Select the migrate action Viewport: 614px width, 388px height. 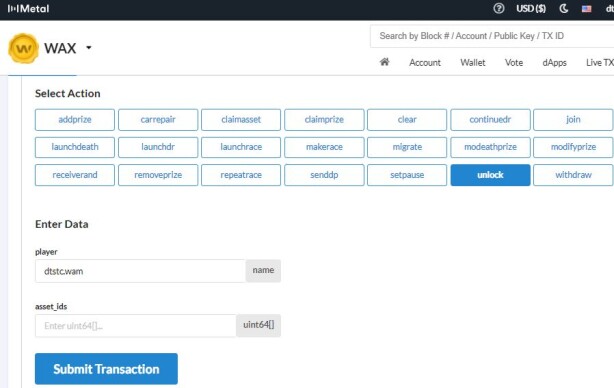pos(407,147)
